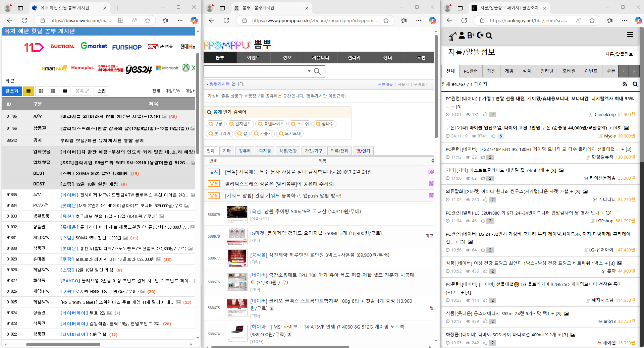Click the thumbs-up icon on the 카멜 monitor post
Viewport: 644px width, 348px height.
(485, 115)
